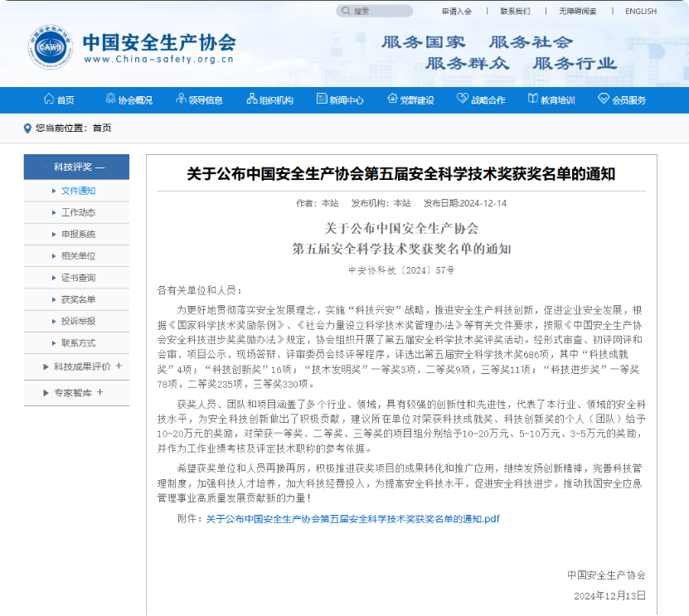Select 证书查询 in the sidebar
The width and height of the screenshot is (689, 616).
[x=78, y=278]
